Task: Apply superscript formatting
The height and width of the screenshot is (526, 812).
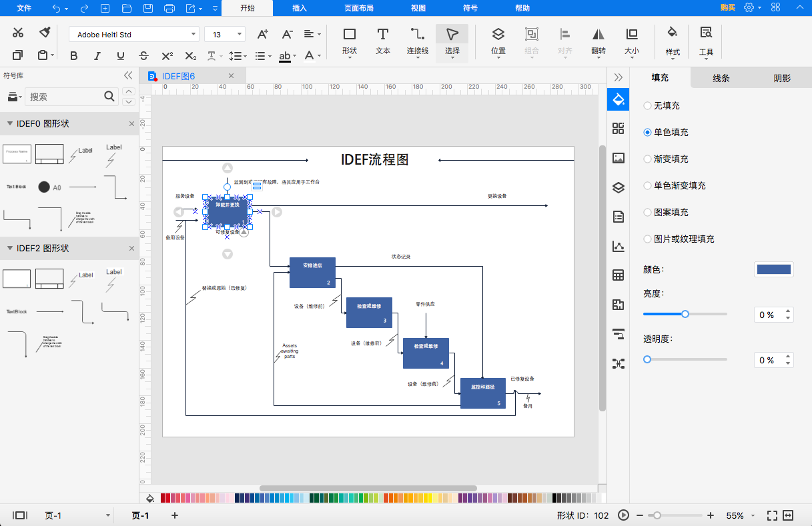Action: coord(167,56)
